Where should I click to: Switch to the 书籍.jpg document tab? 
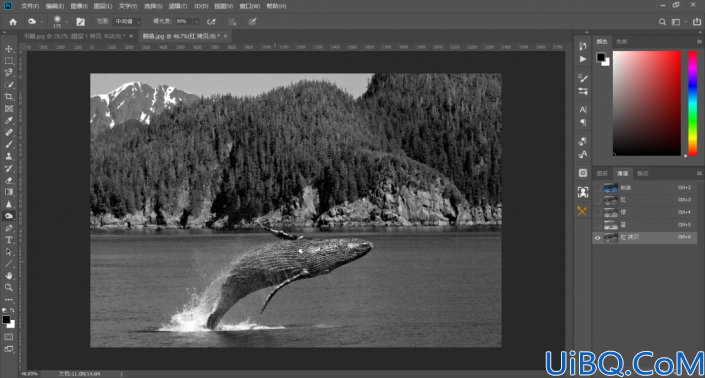point(74,36)
